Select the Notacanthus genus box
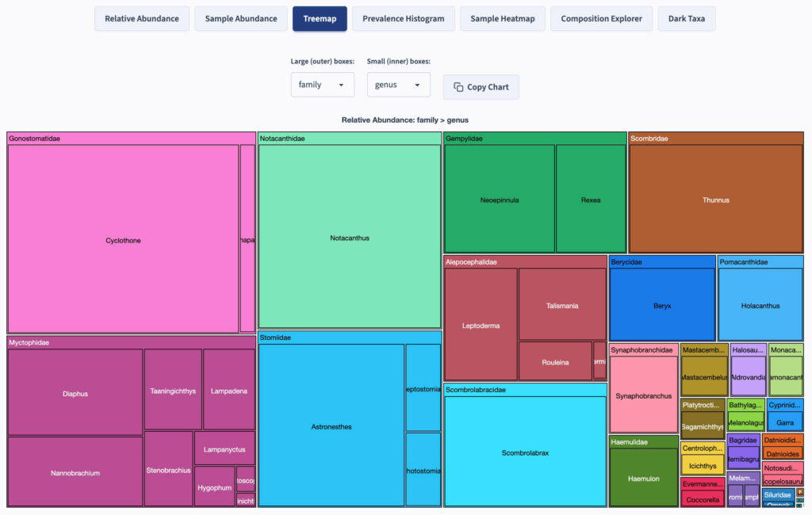The width and height of the screenshot is (812, 515). click(x=350, y=237)
